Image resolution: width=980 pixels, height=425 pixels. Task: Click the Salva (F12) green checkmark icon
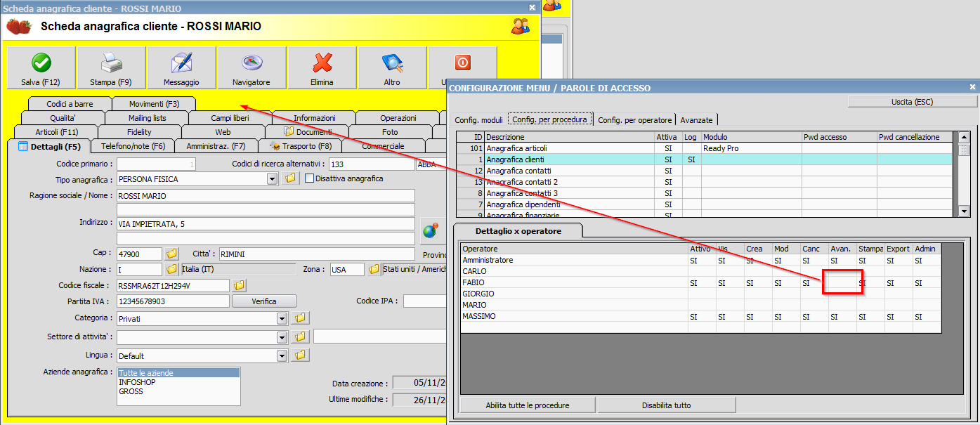41,63
